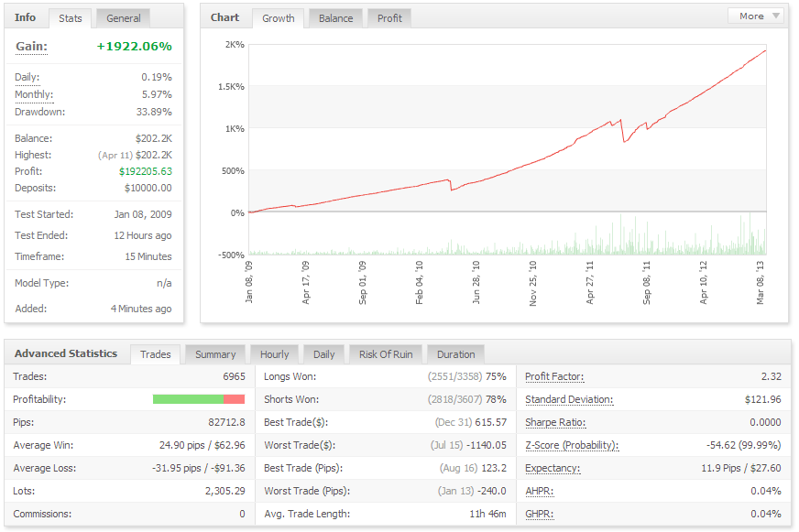
Task: Open the Risk Of Ruin tab
Action: pos(386,354)
